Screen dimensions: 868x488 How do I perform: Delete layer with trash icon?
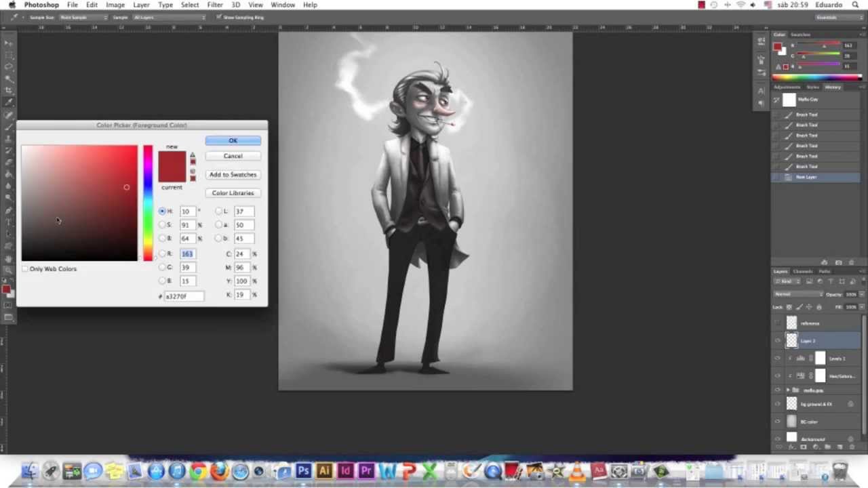(852, 447)
